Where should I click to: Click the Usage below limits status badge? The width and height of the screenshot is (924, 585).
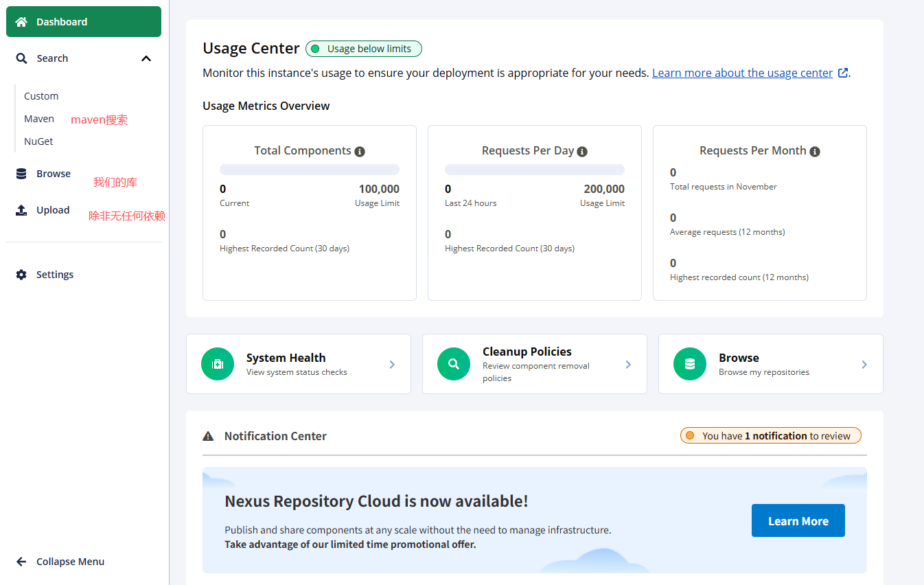(x=364, y=49)
